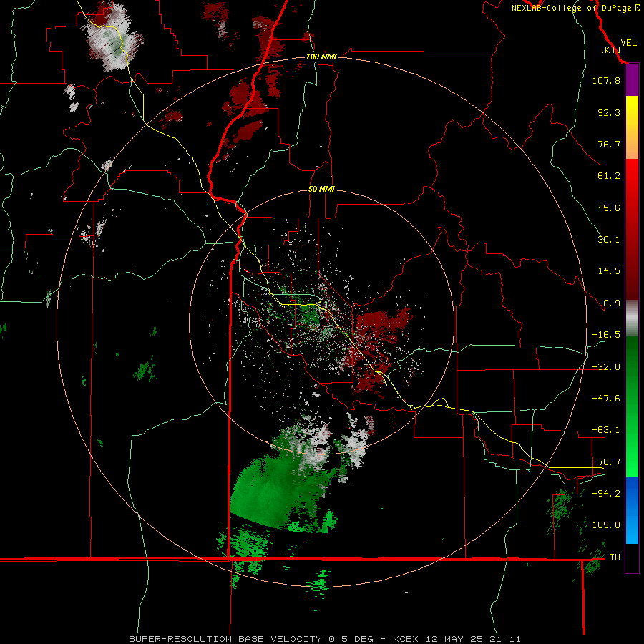Click the -78.7 legend value
Image resolution: width=644 pixels, height=644 pixels.
tap(606, 462)
